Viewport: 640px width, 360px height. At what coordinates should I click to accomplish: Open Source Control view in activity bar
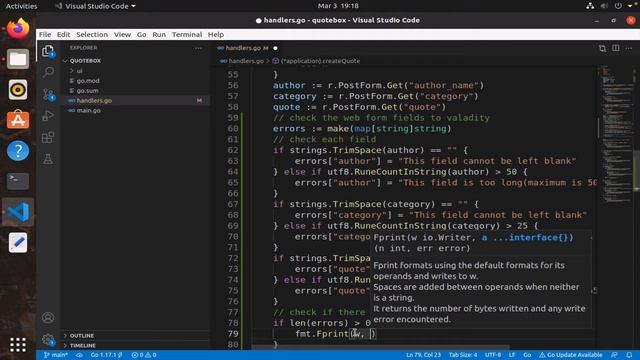pos(48,94)
